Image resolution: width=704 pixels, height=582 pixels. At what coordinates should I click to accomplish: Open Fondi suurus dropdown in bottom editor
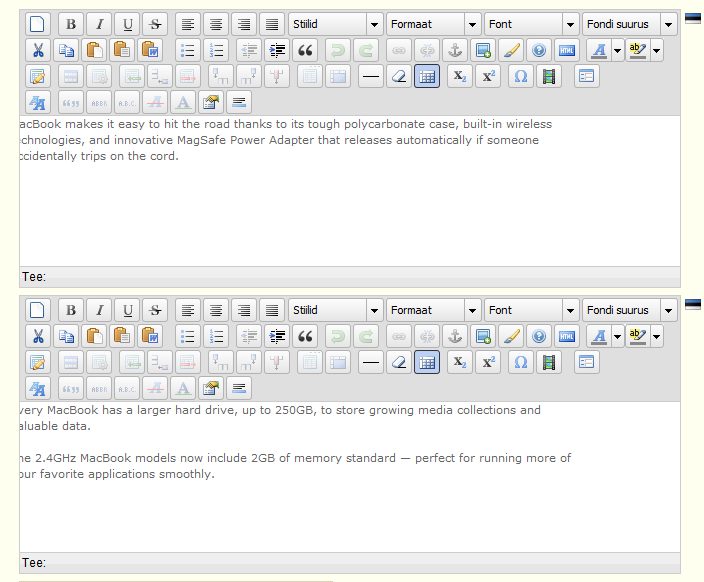coord(630,310)
